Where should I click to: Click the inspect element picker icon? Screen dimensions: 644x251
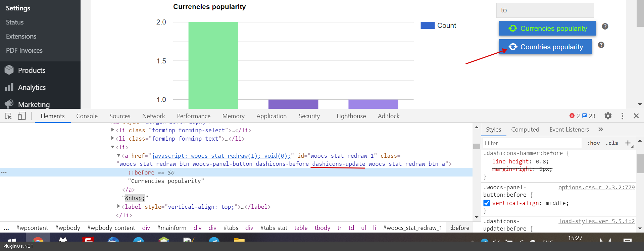pyautogui.click(x=8, y=116)
